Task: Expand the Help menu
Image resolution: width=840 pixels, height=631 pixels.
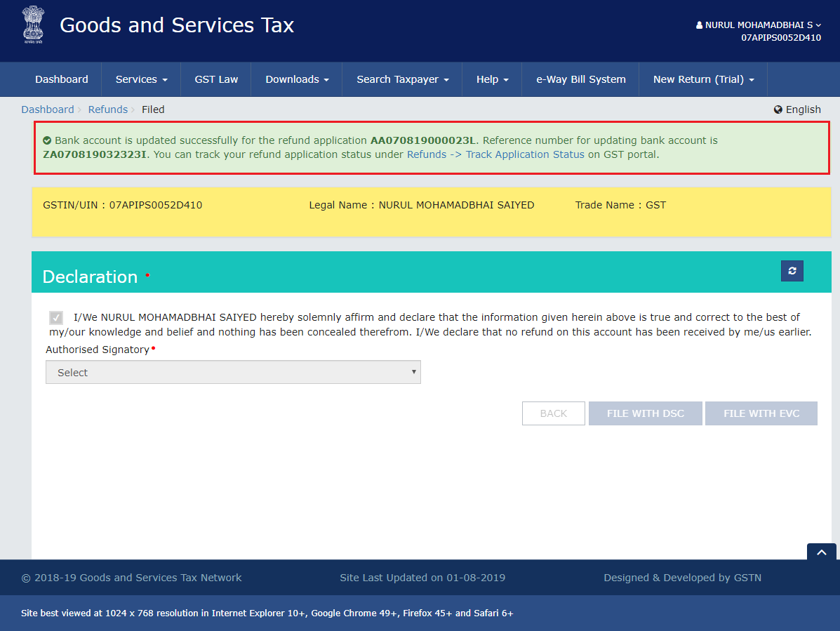Action: [493, 79]
